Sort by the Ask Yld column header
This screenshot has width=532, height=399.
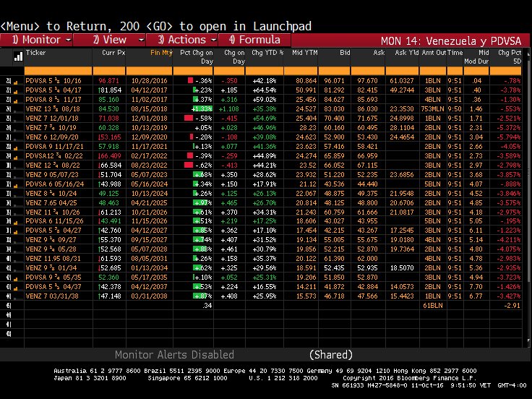click(406, 53)
